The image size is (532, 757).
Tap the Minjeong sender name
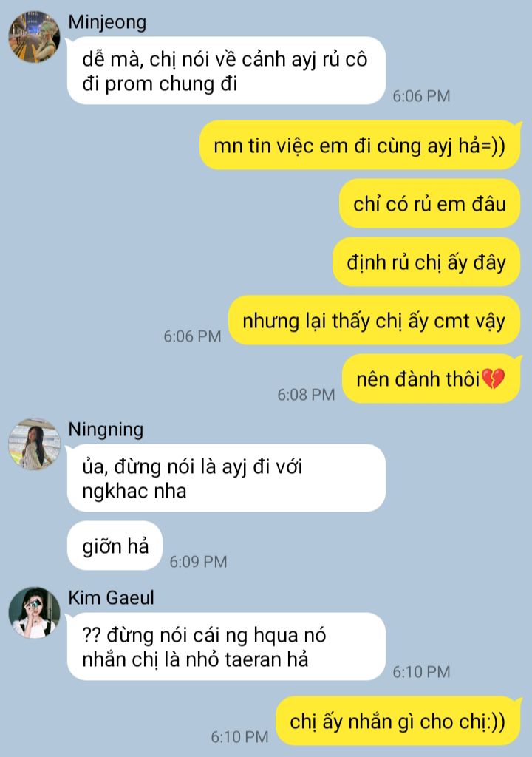click(x=106, y=22)
